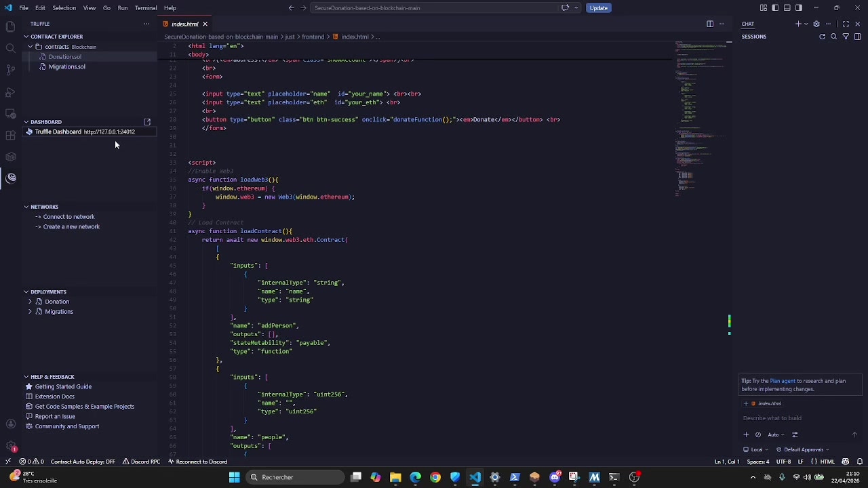Image resolution: width=868 pixels, height=488 pixels.
Task: Open the File menu
Action: (x=24, y=8)
